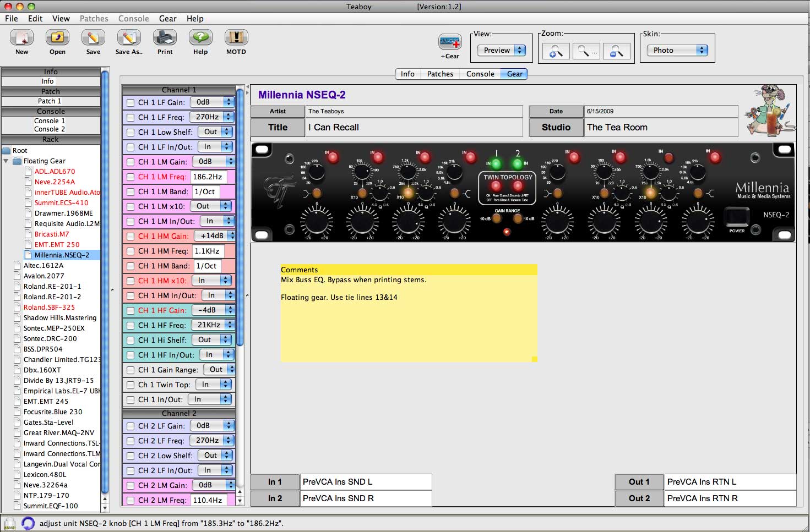Check the CH 1 Gain Range checkbox

pyautogui.click(x=131, y=370)
